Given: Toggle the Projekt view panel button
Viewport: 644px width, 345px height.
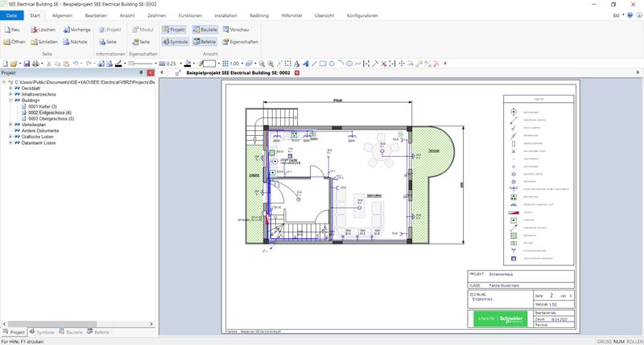Looking at the screenshot, I should [174, 30].
